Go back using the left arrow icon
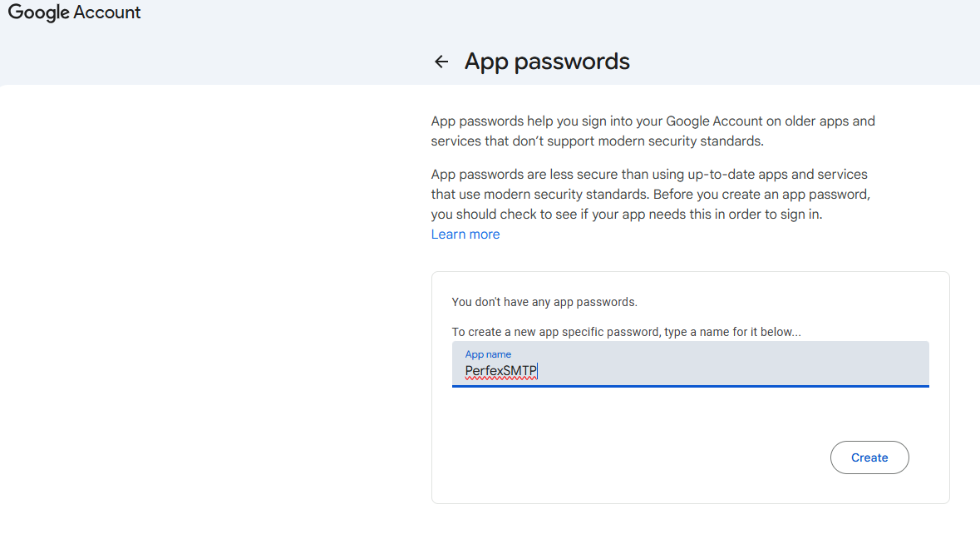Viewport: 980px width, 534px height. pos(441,62)
